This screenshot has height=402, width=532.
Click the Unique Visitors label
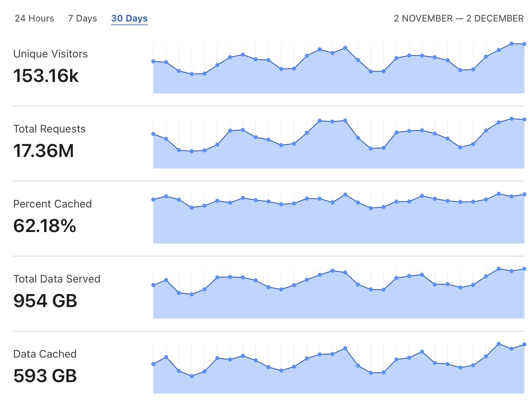[x=51, y=54]
